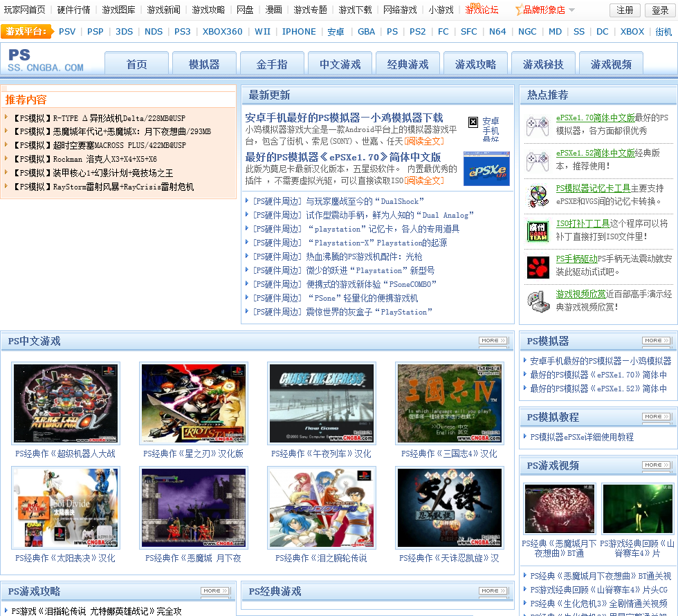
Task: Open headline 安卓手机最好的PS模拟器一小鸡模拟器下载
Action: pyautogui.click(x=345, y=118)
